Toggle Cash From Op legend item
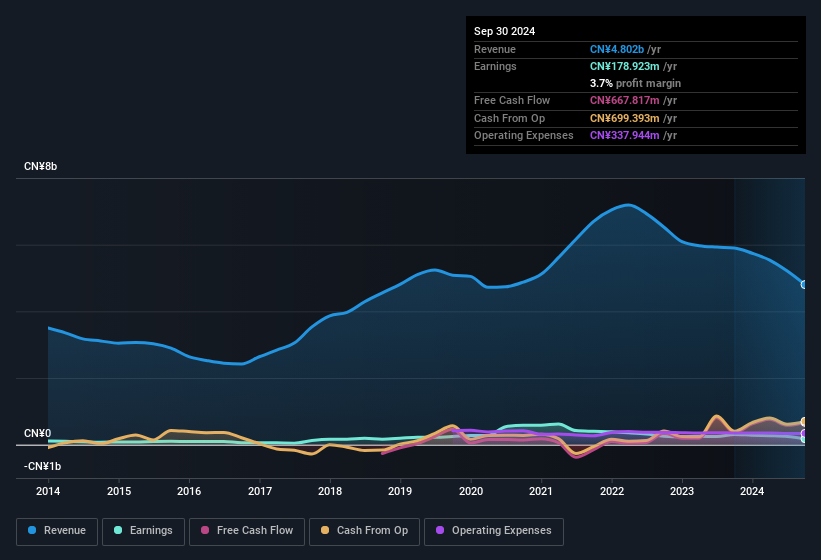 click(x=363, y=531)
